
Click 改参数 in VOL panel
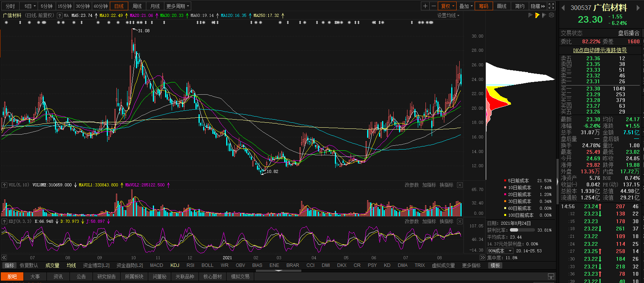click(412, 185)
